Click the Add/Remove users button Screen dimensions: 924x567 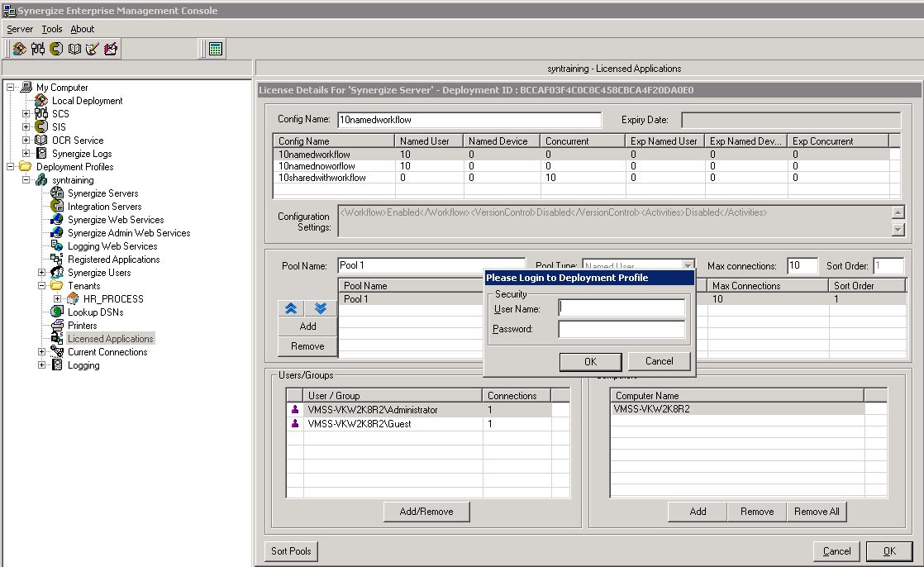[426, 512]
